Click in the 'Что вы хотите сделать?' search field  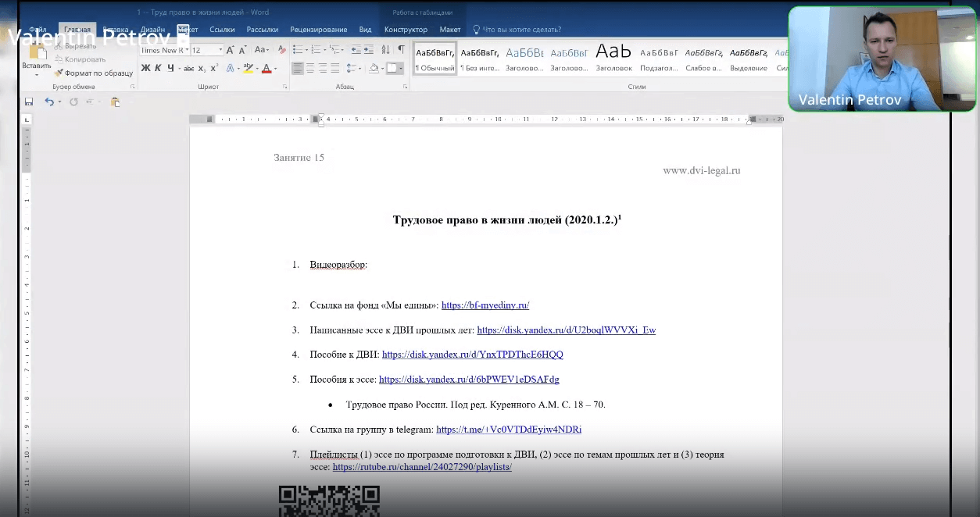(x=521, y=30)
